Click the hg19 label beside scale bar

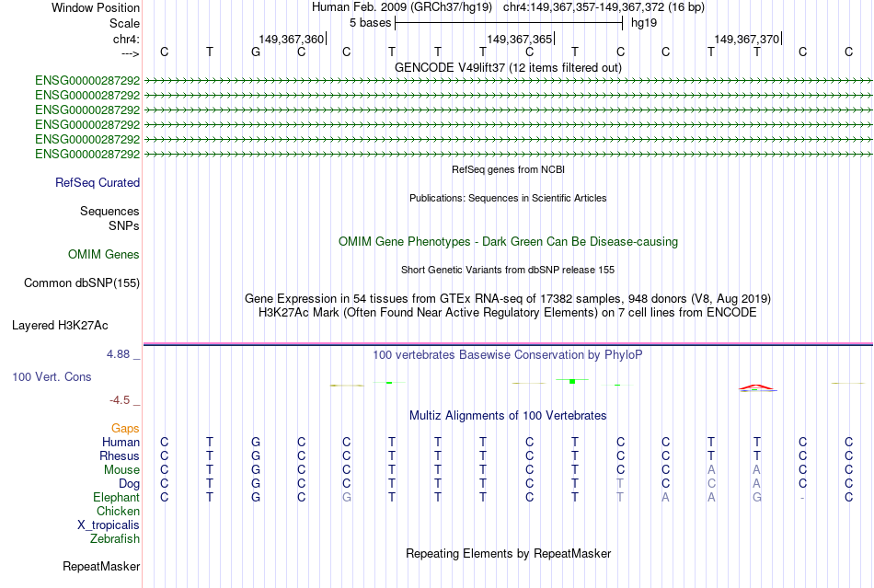point(644,23)
